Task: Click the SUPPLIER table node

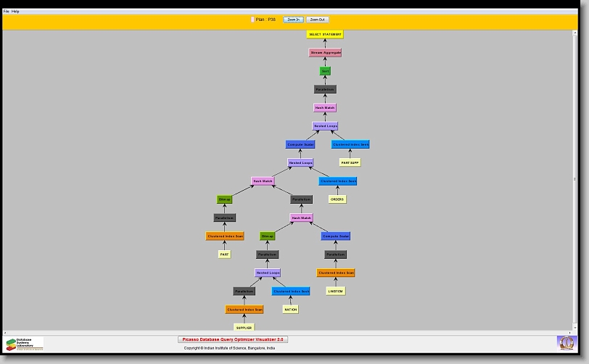Action: point(244,328)
